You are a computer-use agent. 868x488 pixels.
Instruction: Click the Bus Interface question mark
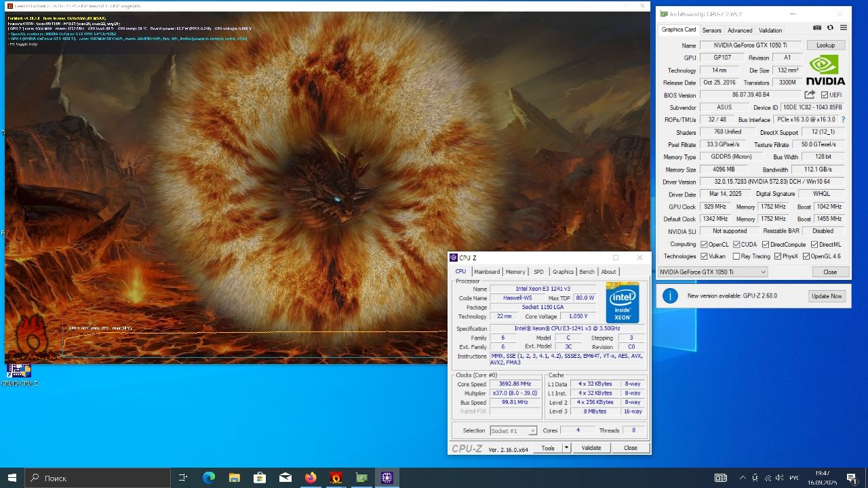pyautogui.click(x=843, y=119)
